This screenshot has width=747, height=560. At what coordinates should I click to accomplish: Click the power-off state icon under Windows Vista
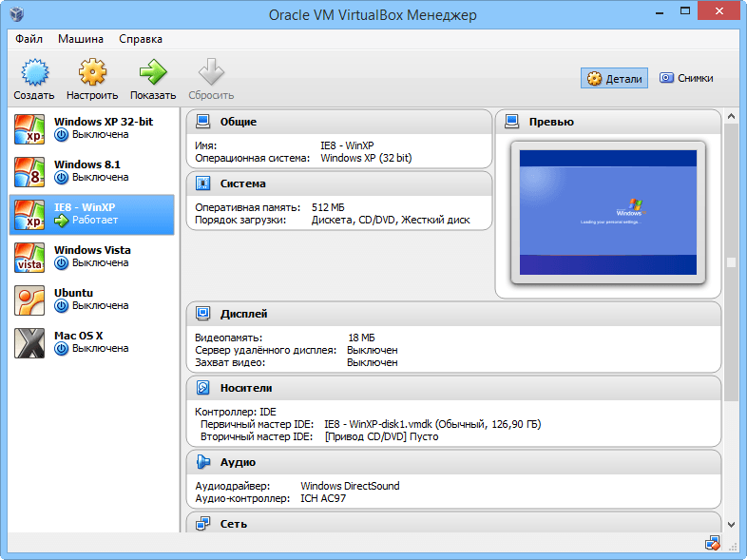(61, 263)
